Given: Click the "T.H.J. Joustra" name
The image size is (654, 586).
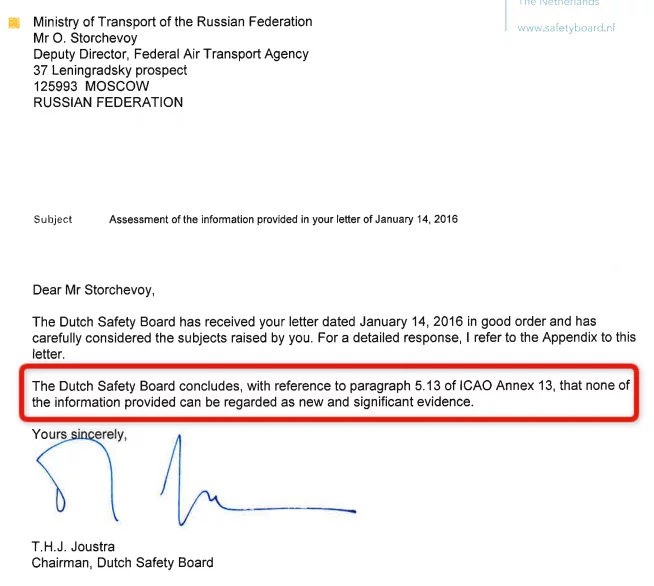Looking at the screenshot, I should coord(74,546).
